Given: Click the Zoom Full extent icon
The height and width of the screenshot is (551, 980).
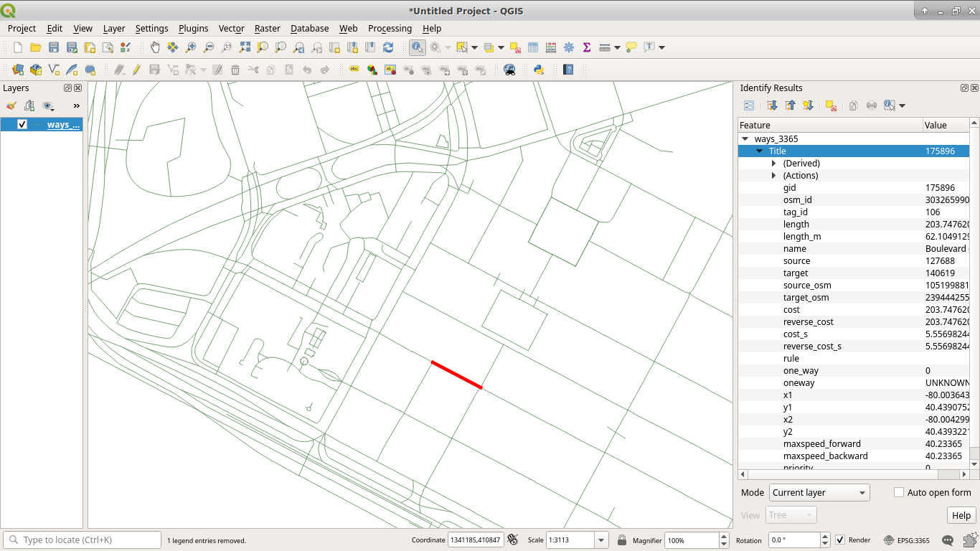Looking at the screenshot, I should click(245, 47).
